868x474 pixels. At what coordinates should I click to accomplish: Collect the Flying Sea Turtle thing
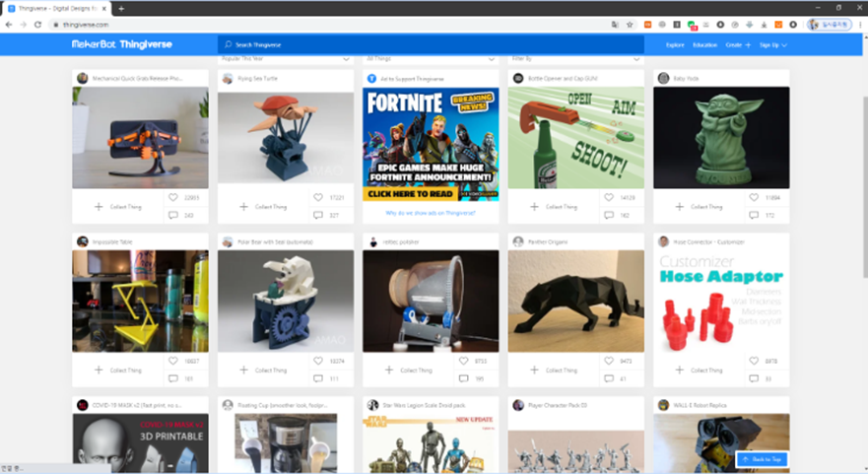click(263, 207)
